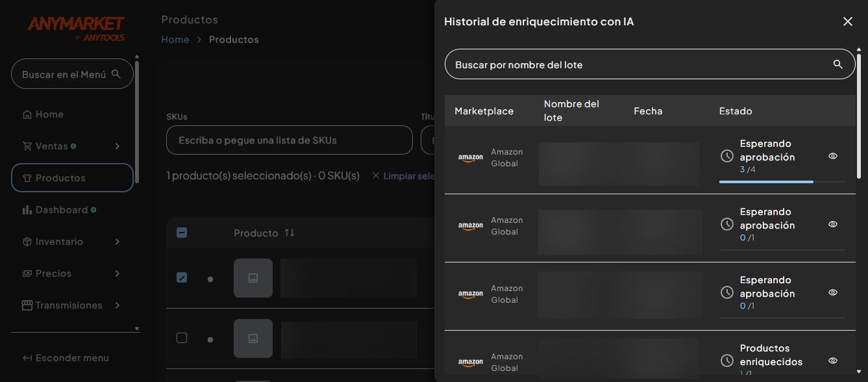Open the Inventario menu item

(x=72, y=242)
